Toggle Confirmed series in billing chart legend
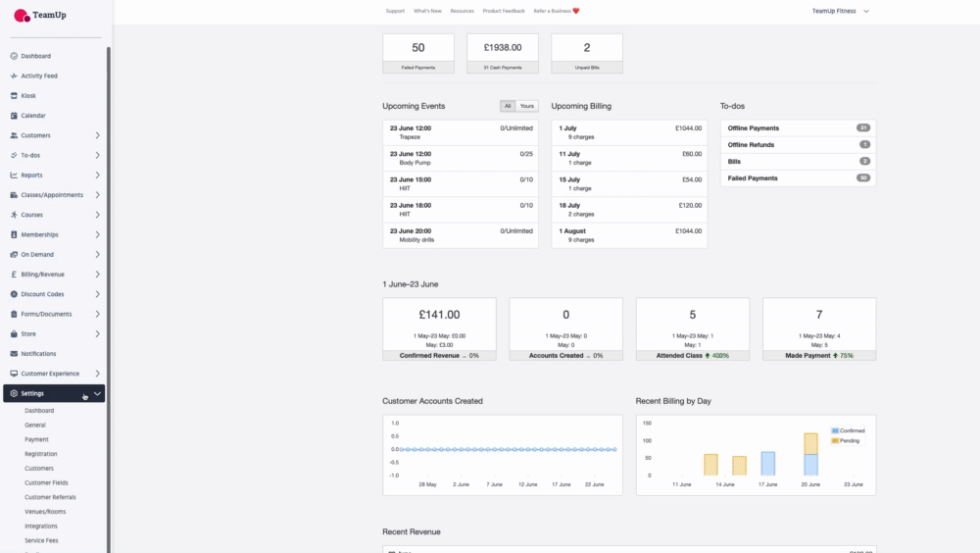Viewport: 980px width, 553px height. point(848,430)
